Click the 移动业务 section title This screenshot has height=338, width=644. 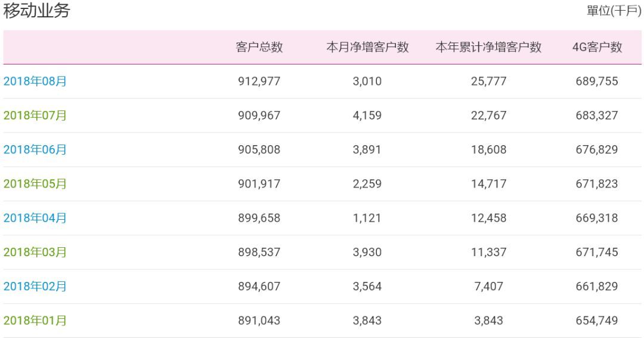tap(36, 10)
